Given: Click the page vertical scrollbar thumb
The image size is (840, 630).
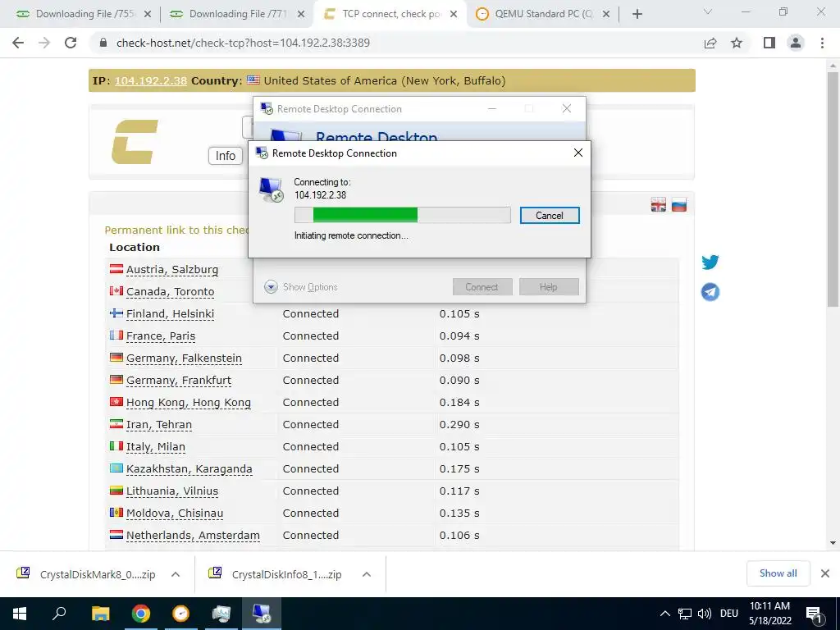Looking at the screenshot, I should [833, 189].
